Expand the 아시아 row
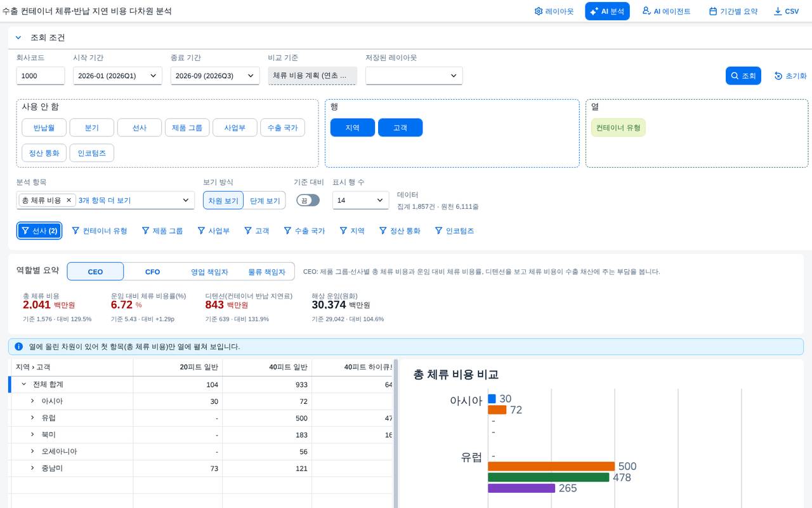 point(32,401)
